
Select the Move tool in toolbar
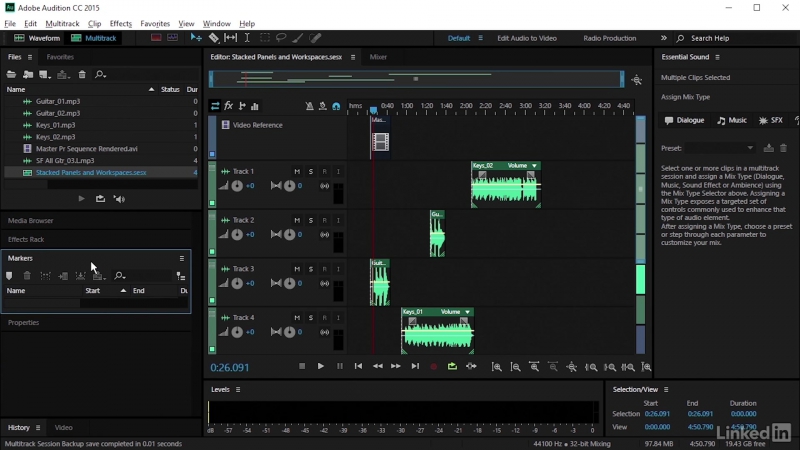coord(196,38)
